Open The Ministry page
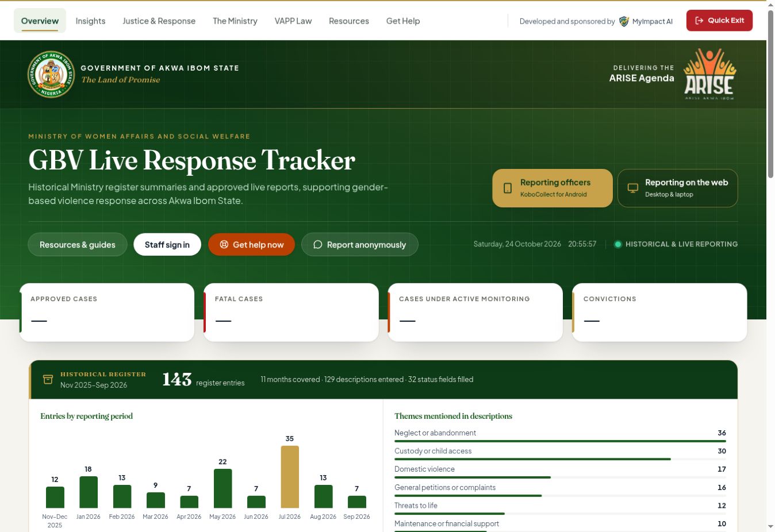 (x=235, y=21)
